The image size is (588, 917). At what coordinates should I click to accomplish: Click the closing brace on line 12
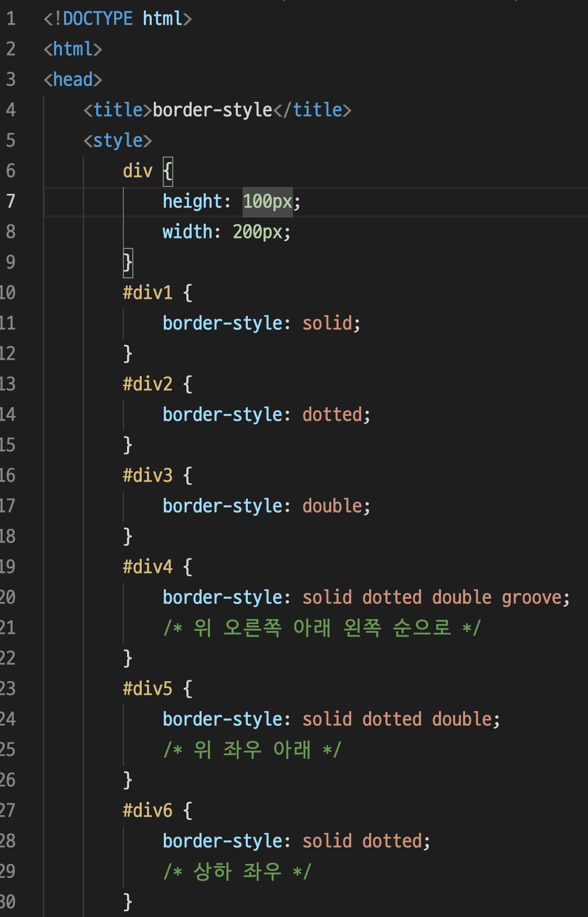click(128, 354)
